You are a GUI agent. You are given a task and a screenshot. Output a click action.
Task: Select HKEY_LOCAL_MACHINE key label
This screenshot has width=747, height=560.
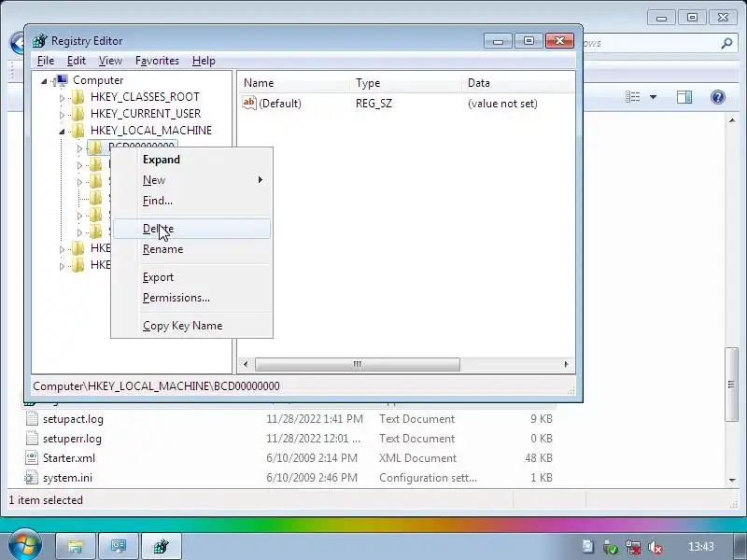tap(151, 131)
